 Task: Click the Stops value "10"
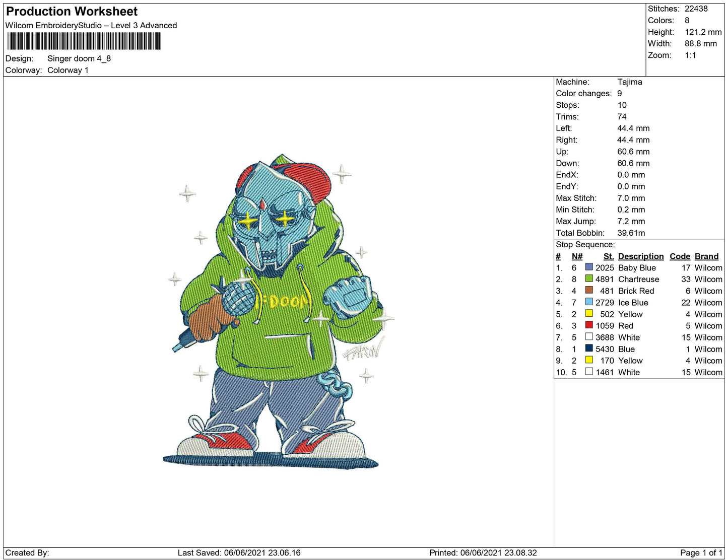coord(622,105)
